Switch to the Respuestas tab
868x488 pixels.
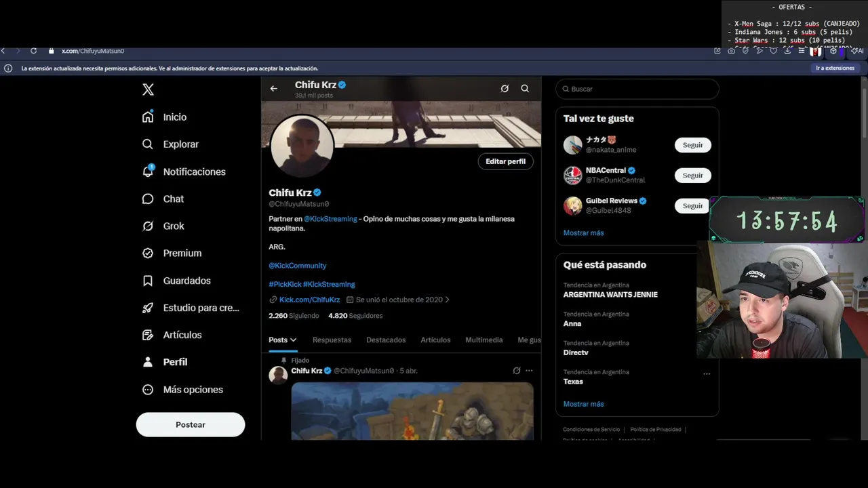332,340
